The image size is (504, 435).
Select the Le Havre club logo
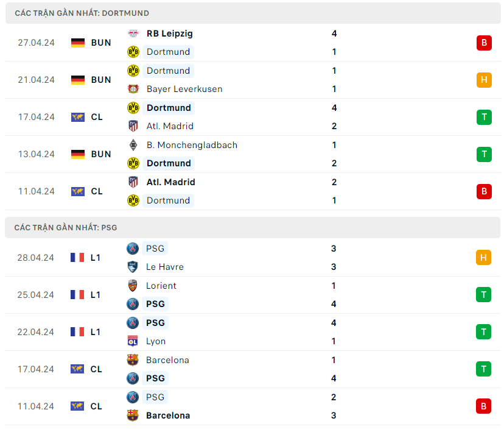click(133, 267)
